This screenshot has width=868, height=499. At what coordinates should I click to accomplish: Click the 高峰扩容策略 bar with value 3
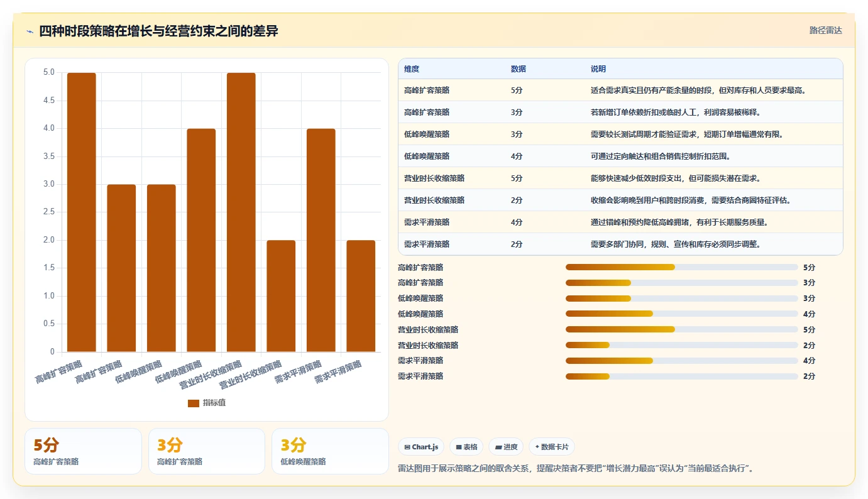click(121, 268)
